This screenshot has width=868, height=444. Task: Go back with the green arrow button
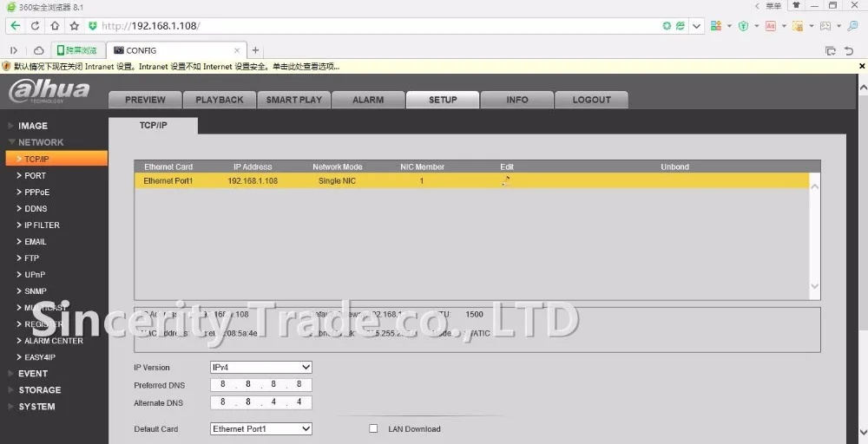click(16, 26)
